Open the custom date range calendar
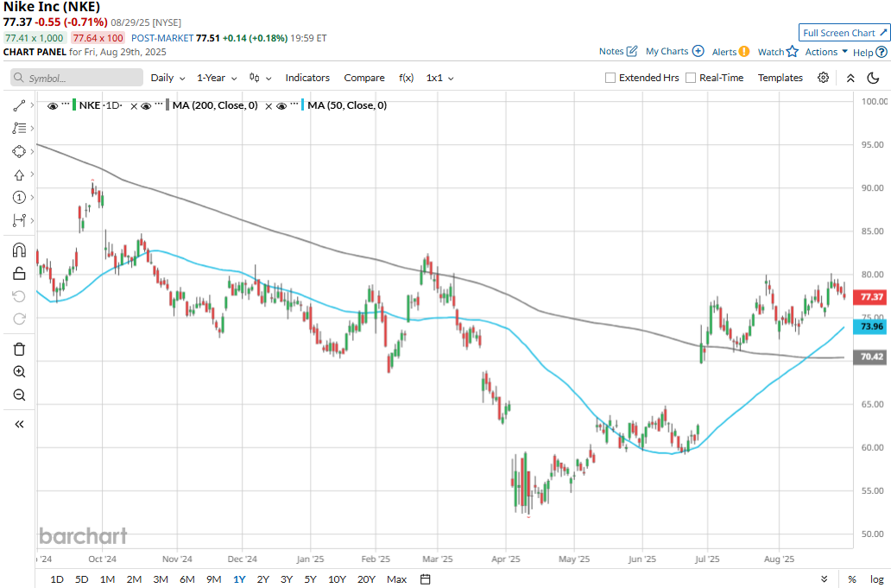 coord(425,579)
